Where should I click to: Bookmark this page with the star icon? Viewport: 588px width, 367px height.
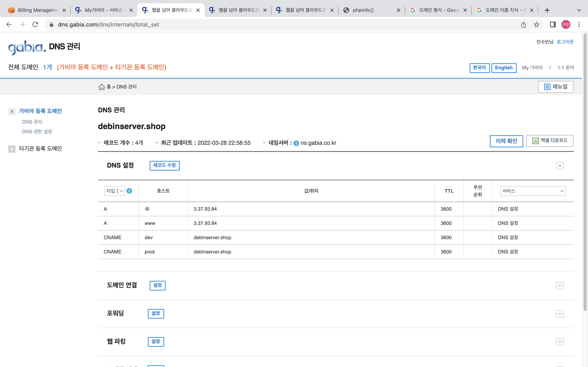537,24
